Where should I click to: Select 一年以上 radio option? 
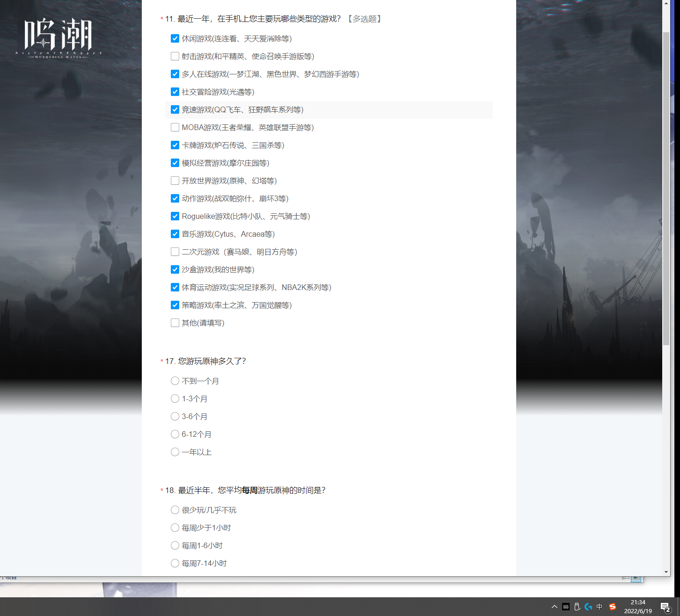(175, 452)
